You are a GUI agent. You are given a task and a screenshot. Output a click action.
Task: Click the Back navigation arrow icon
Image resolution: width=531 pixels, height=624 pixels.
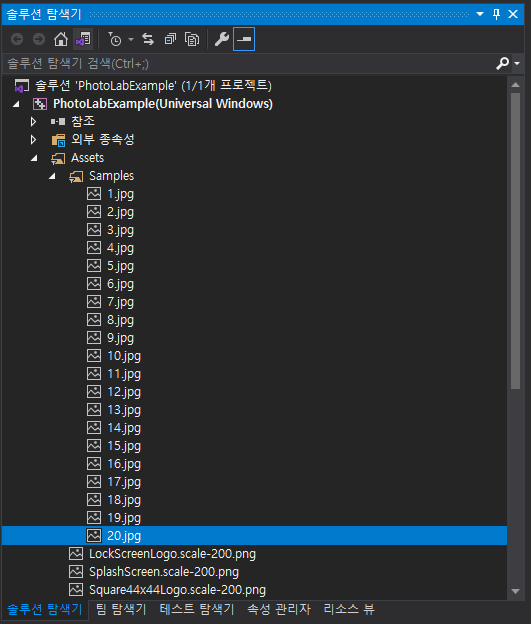[17, 39]
